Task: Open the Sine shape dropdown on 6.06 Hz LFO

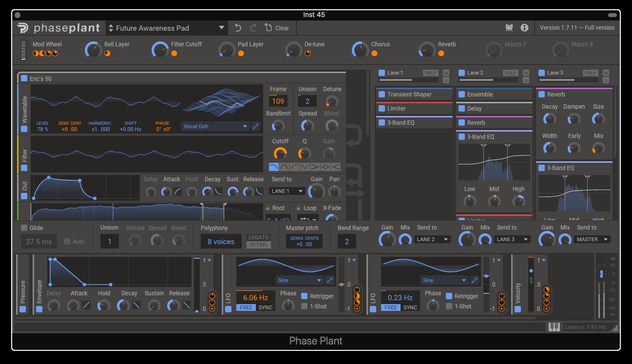Action: click(x=300, y=280)
